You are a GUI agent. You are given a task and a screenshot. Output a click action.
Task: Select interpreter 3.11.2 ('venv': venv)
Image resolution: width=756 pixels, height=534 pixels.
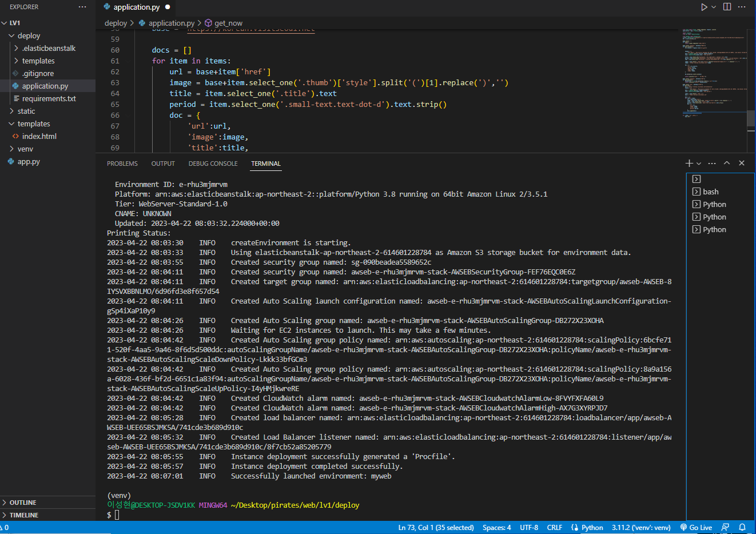(641, 527)
